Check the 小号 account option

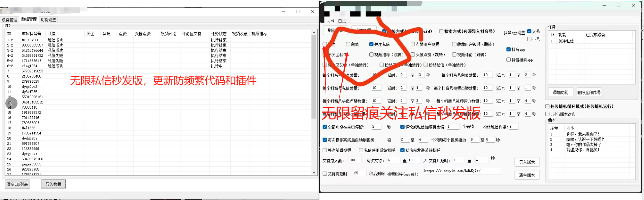tap(529, 39)
